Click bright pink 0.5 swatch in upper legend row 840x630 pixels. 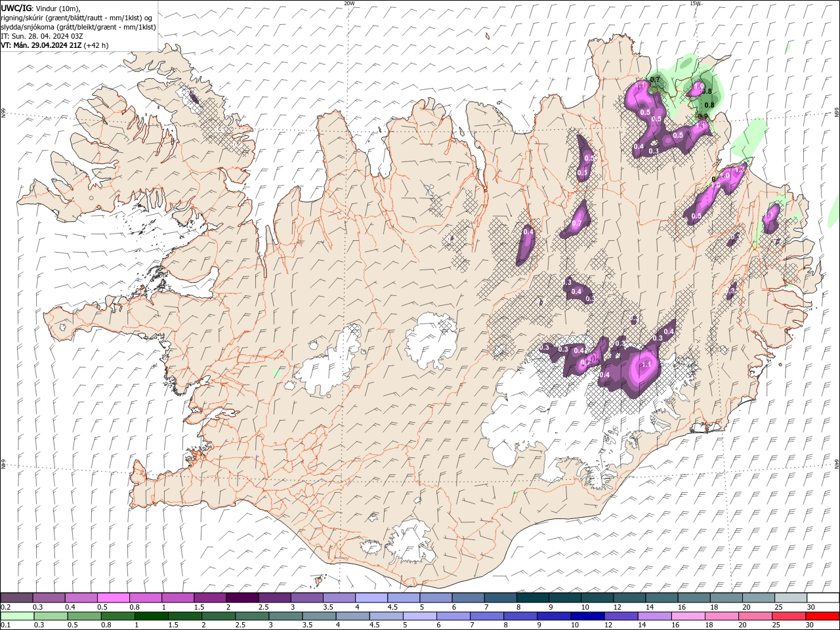point(114,598)
